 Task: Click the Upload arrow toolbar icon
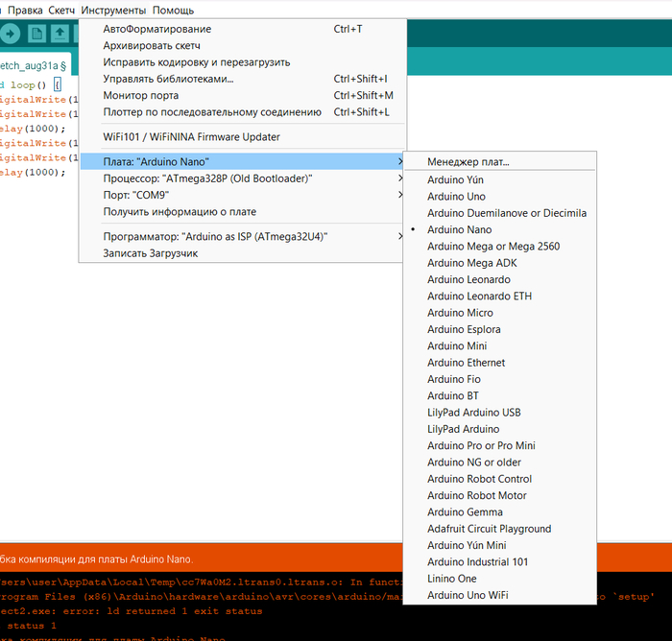point(10,34)
